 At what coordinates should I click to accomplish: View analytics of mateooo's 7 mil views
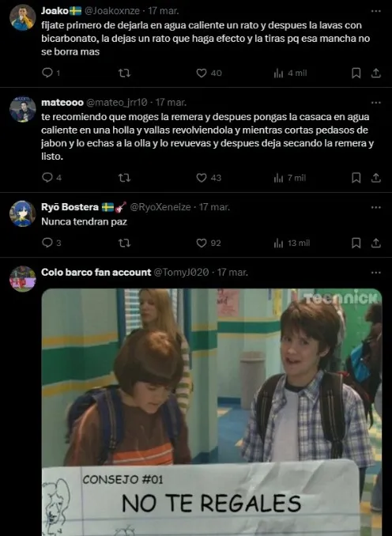(x=290, y=178)
